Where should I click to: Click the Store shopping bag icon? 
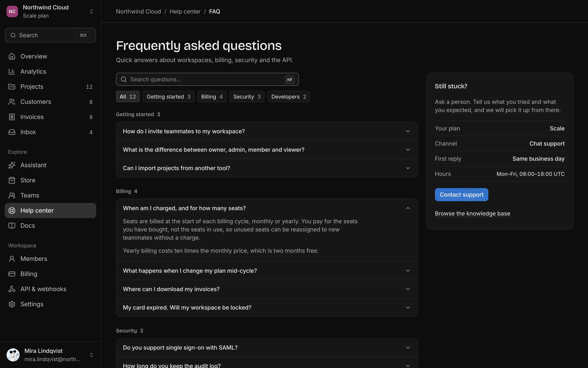pos(12,180)
